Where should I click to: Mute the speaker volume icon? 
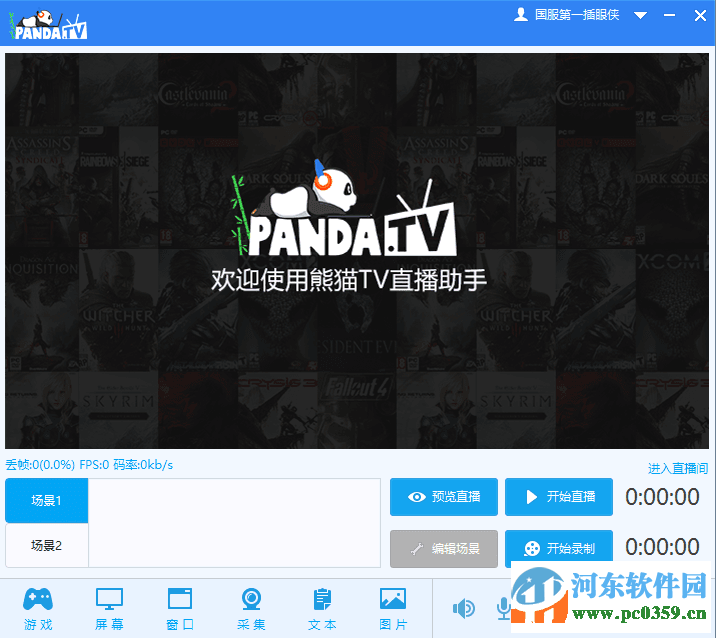(463, 608)
